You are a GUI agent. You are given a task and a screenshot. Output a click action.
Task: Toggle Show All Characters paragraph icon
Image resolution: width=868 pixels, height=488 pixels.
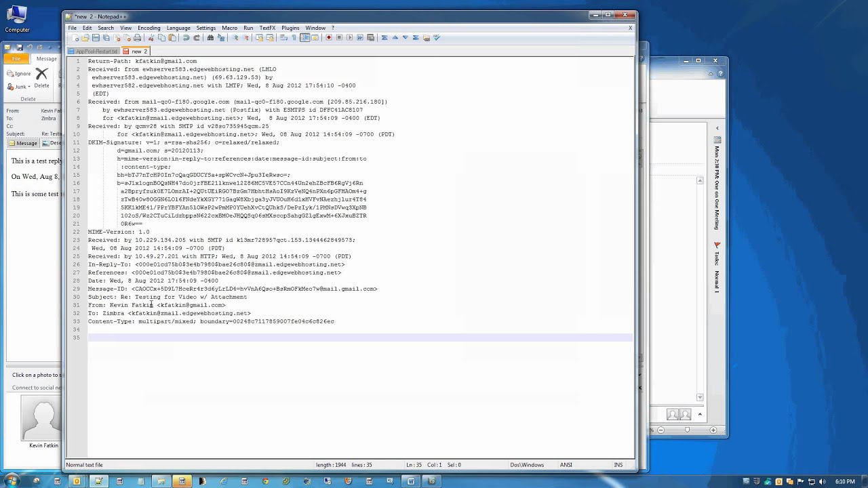click(x=294, y=37)
